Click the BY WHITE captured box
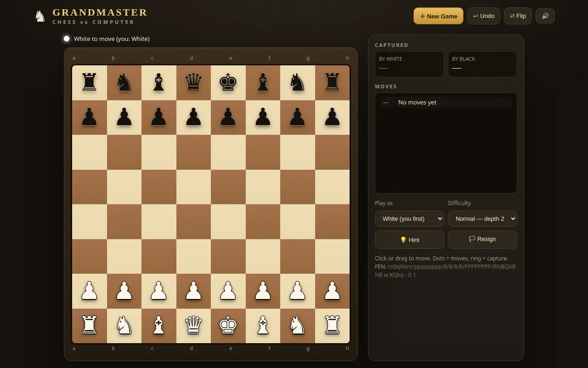This screenshot has width=588, height=368. coord(409,64)
